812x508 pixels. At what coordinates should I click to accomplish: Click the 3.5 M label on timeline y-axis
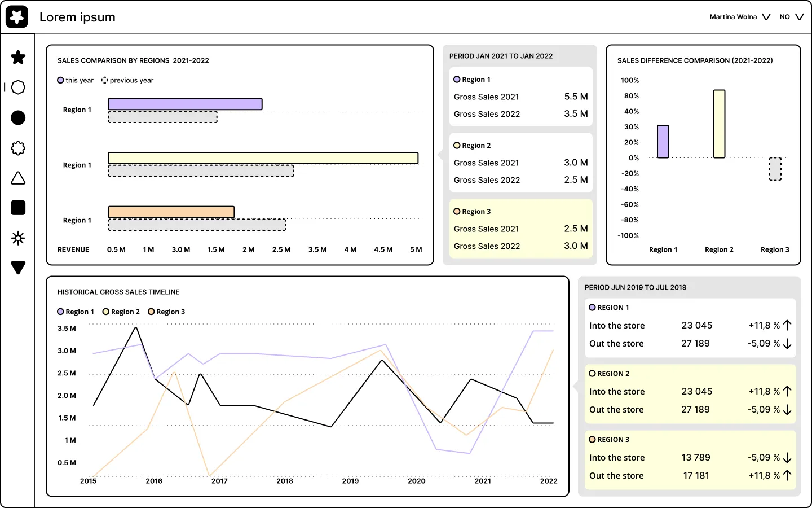click(67, 328)
